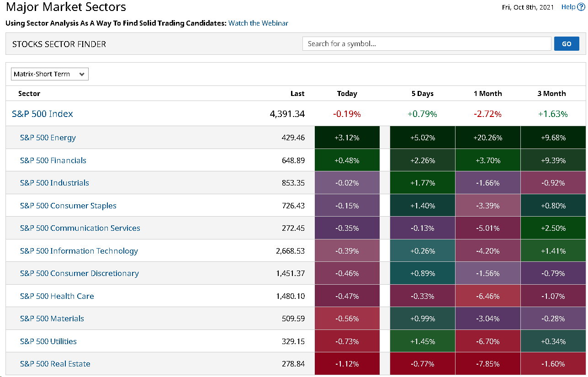588x377 pixels.
Task: Focus the Search for a symbol field
Action: 427,44
